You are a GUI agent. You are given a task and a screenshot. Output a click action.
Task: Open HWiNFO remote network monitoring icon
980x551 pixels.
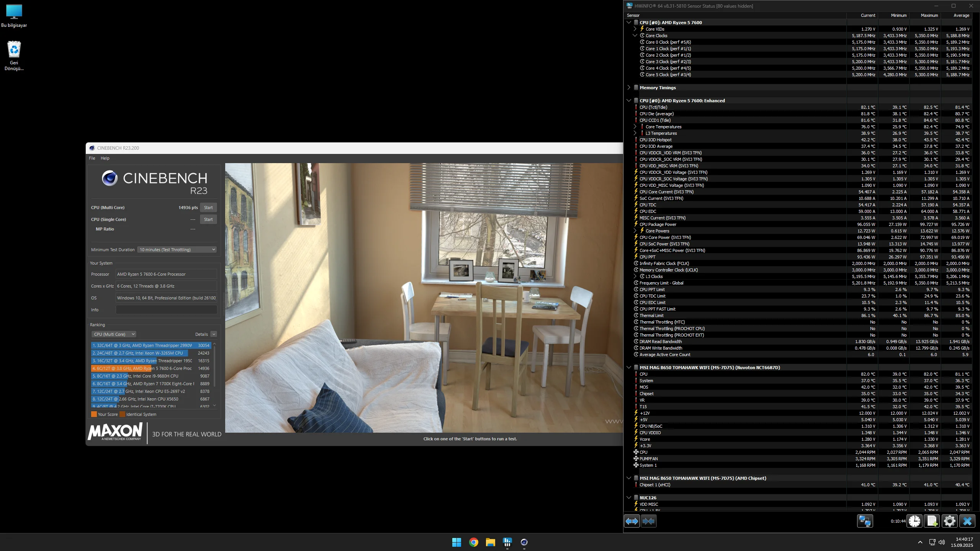(865, 521)
